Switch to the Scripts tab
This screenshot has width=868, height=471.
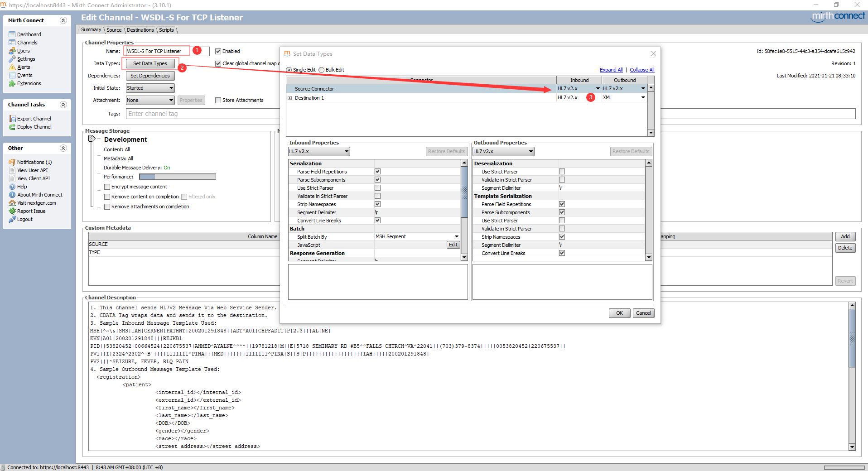(x=166, y=30)
